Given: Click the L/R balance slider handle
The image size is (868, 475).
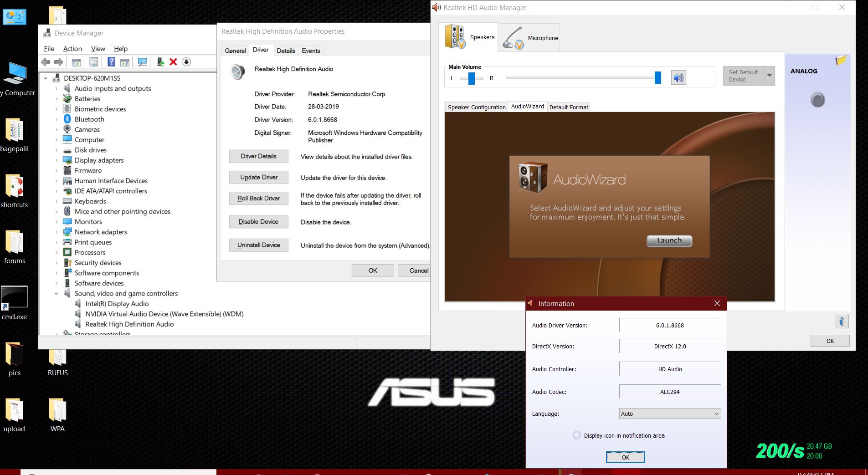Looking at the screenshot, I should [472, 78].
